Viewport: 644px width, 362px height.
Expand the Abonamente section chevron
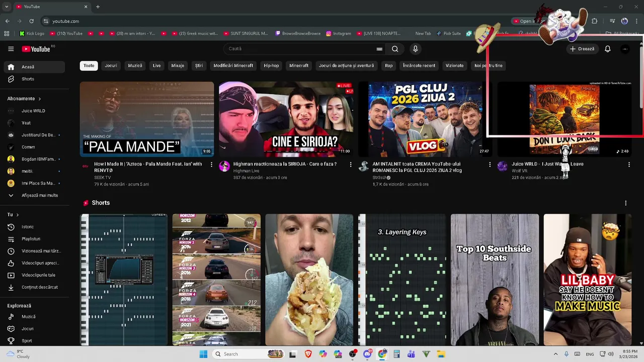coord(39,99)
